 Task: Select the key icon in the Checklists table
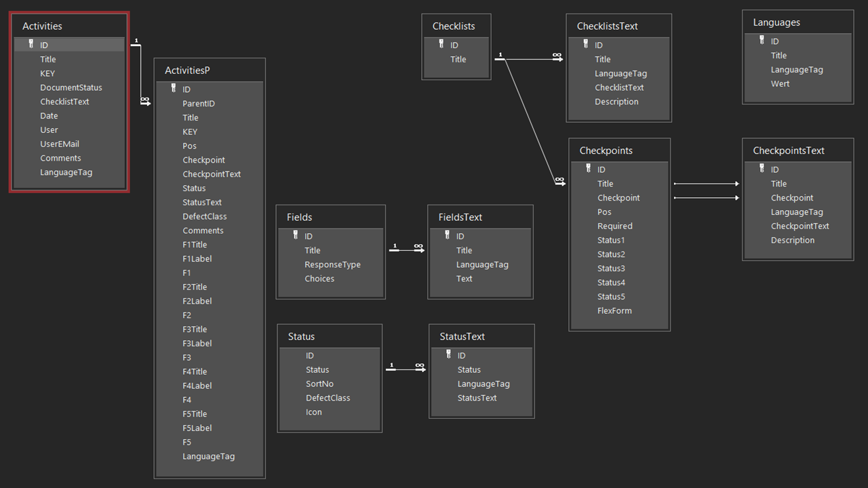(x=441, y=45)
